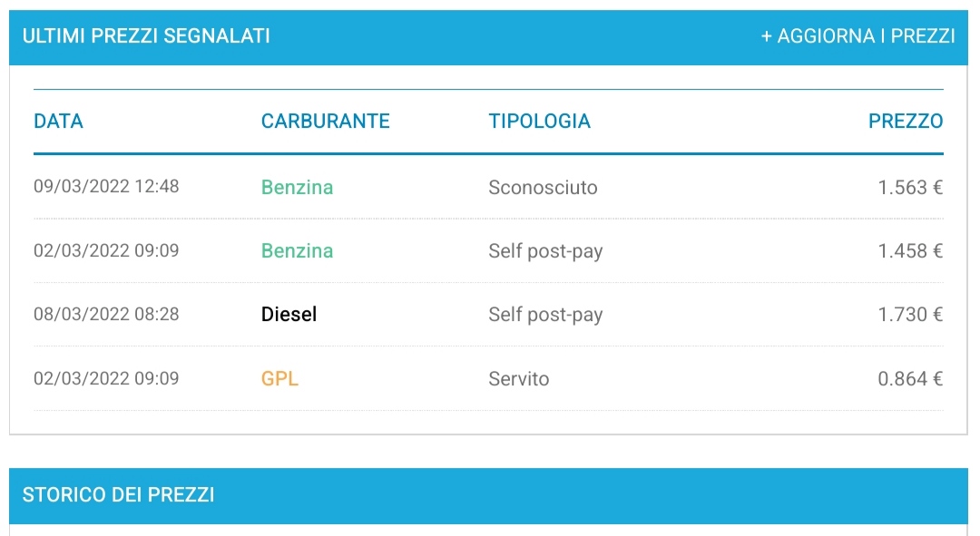Select the 08/03/2022 08:28 date entry
The height and width of the screenshot is (536, 980).
106,315
